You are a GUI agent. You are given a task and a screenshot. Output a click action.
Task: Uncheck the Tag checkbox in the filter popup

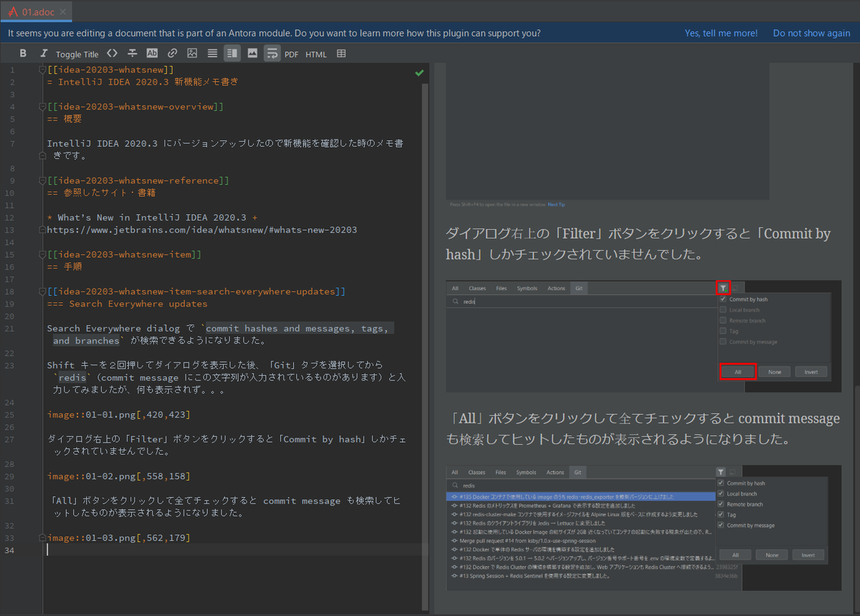(x=723, y=331)
